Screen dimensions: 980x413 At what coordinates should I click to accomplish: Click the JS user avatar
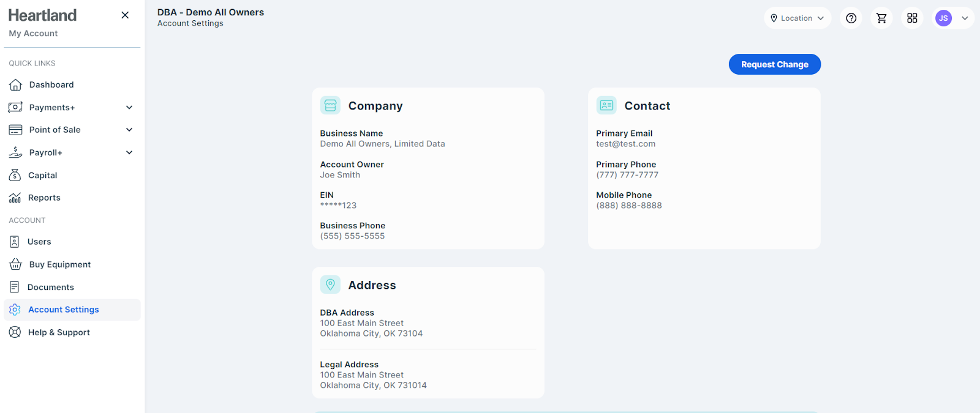(x=943, y=18)
